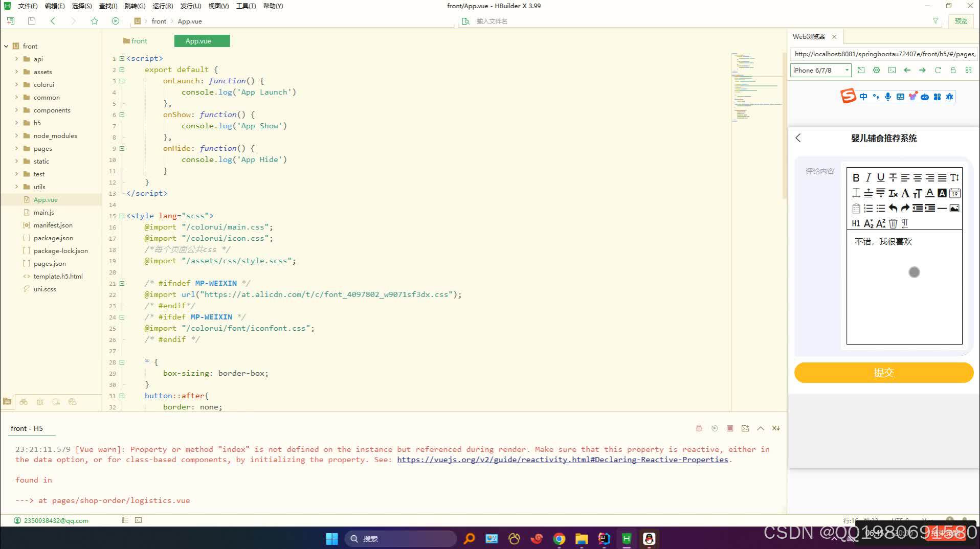Toggle bold in the comment editor
Viewport: 980px width, 549px height.
856,178
